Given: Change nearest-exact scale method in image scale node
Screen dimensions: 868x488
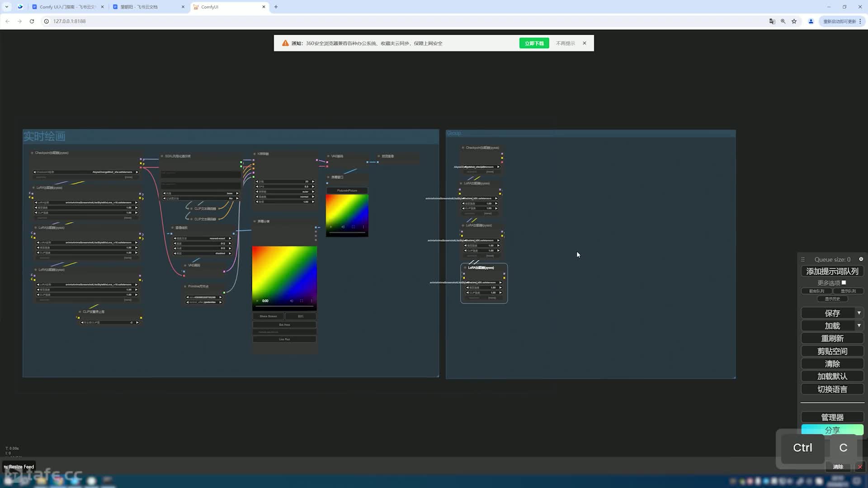Looking at the screenshot, I should [x=203, y=238].
